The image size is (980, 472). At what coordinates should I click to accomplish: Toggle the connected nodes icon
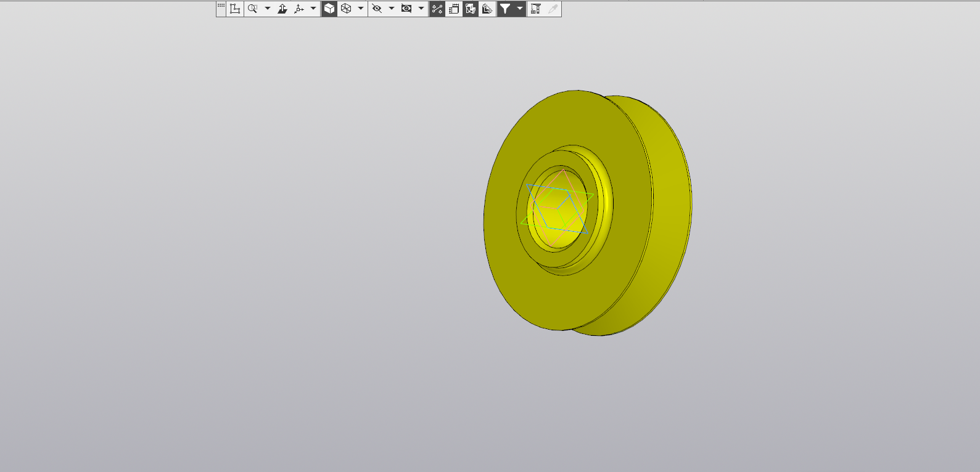pos(437,9)
